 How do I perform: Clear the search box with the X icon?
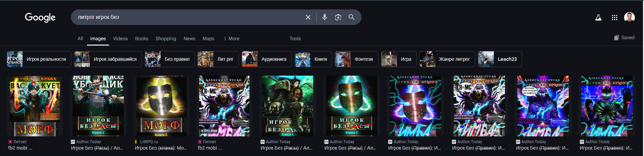click(x=308, y=17)
